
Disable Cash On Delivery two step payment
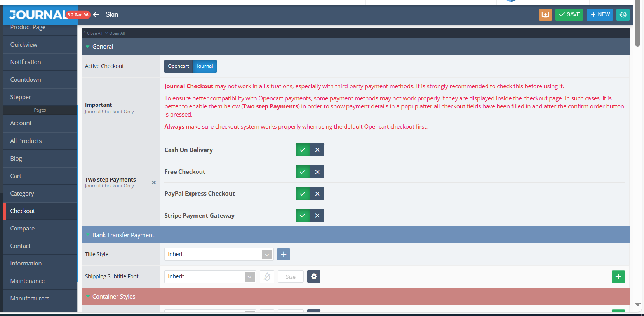click(317, 150)
